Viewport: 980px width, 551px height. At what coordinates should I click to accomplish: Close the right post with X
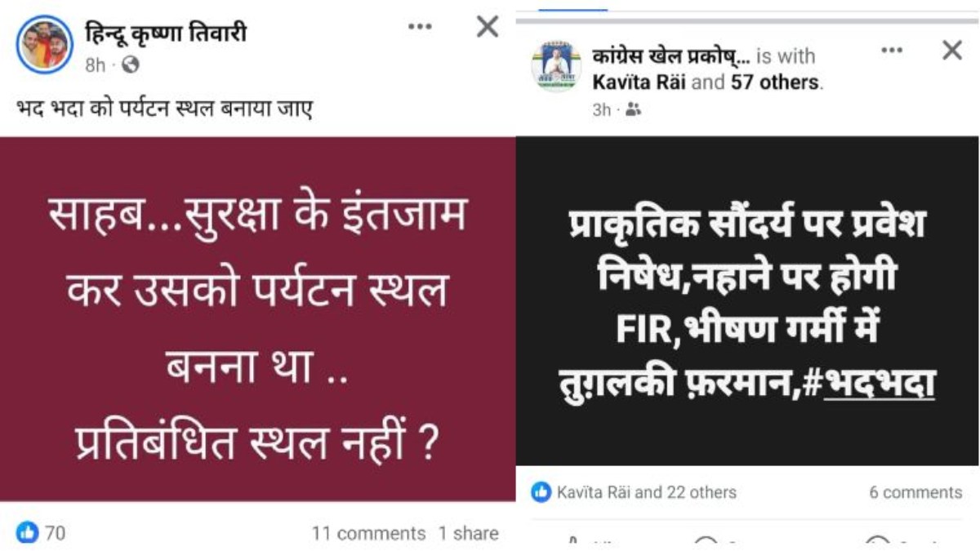(952, 50)
